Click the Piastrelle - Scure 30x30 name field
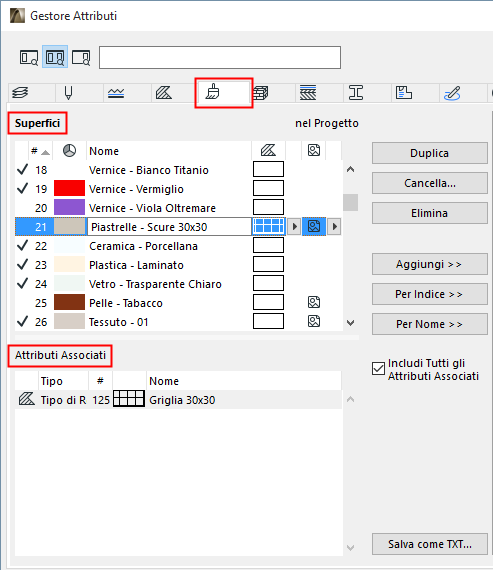 coord(169,226)
